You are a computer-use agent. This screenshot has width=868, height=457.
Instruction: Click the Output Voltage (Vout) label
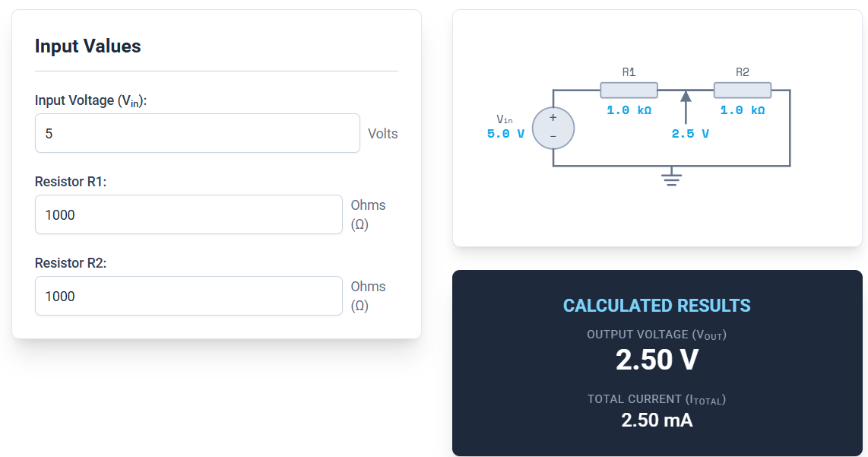tap(656, 335)
